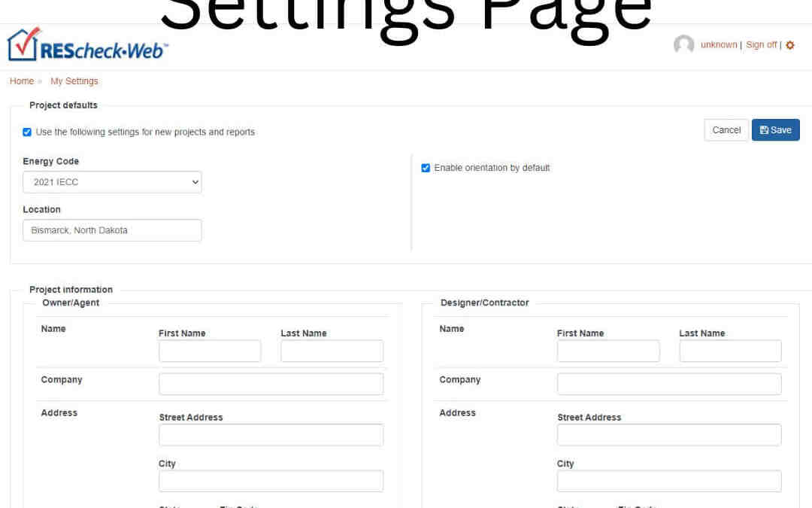The image size is (812, 508).
Task: Focus Owner/Agent Last Name field
Action: click(332, 351)
